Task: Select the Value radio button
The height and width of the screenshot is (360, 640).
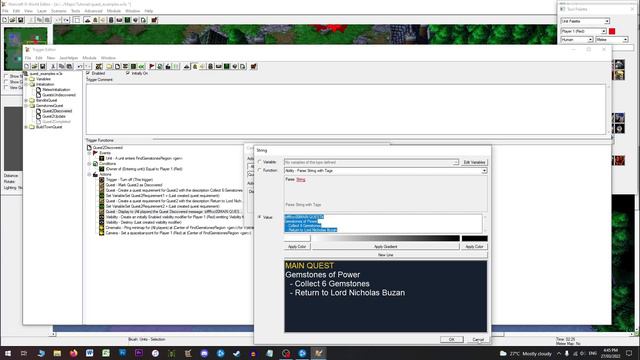Action: [260, 217]
